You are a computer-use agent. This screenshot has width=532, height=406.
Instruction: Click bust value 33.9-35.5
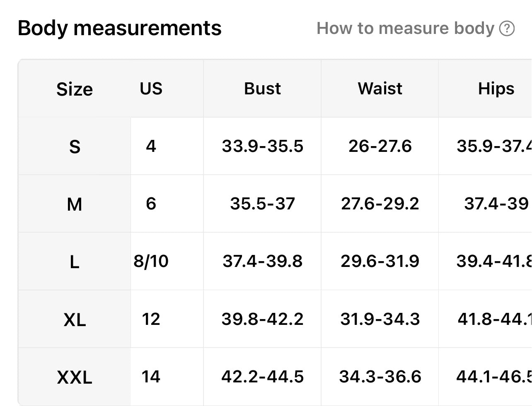tap(262, 146)
